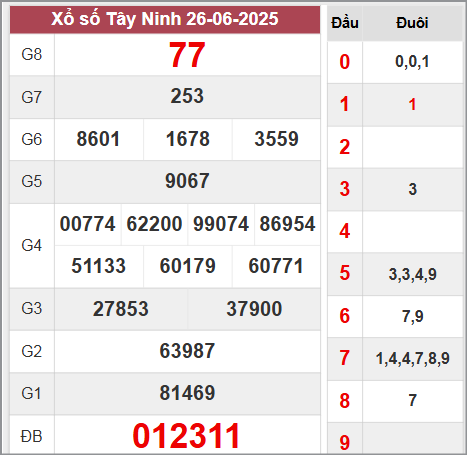Click the G5 row label

click(x=32, y=181)
